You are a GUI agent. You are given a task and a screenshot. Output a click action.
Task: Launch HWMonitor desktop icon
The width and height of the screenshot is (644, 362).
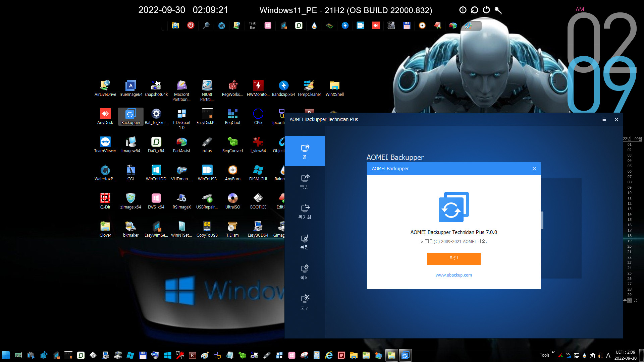pyautogui.click(x=258, y=88)
